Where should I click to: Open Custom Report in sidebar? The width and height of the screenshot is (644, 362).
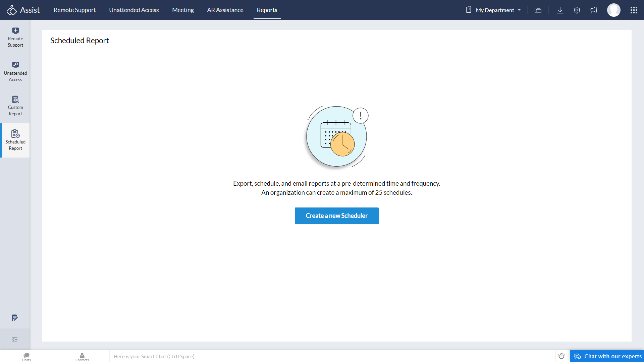click(x=15, y=106)
